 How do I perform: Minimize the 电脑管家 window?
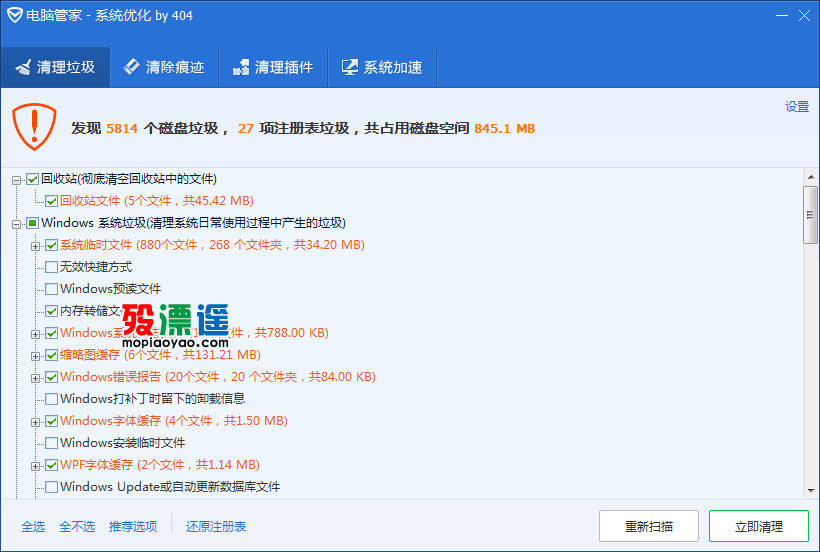(x=782, y=16)
